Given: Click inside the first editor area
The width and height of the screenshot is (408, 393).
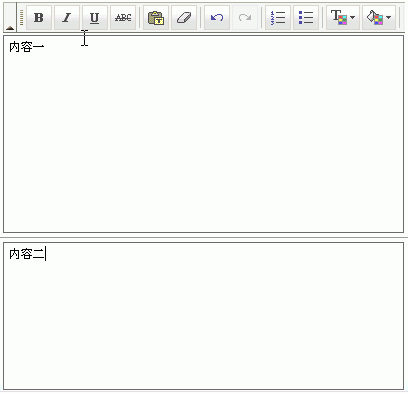Looking at the screenshot, I should [203, 134].
